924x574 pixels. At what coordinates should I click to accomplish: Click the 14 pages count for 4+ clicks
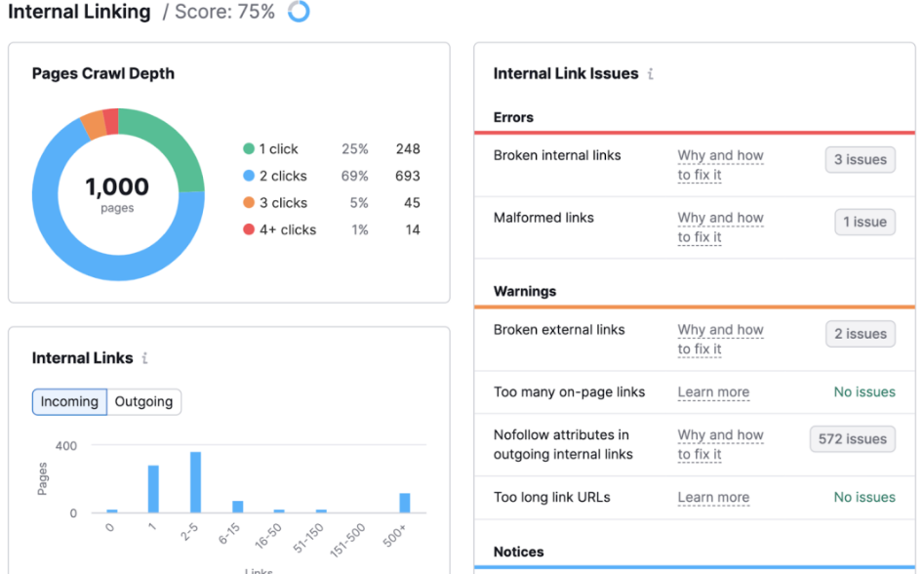[x=413, y=229]
